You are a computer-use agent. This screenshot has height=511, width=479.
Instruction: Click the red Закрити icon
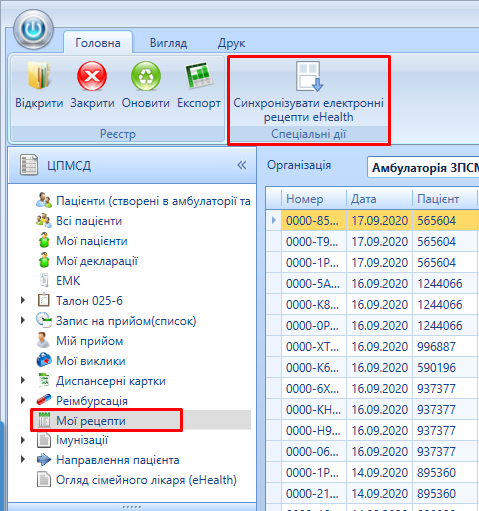tap(92, 76)
